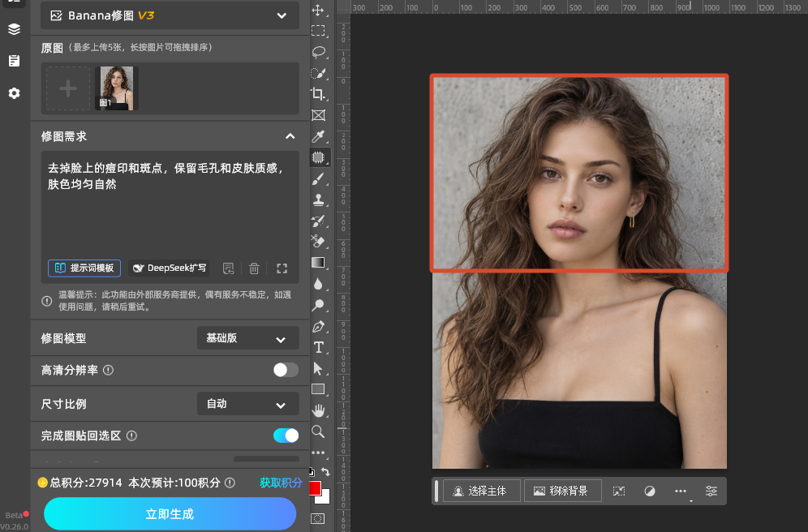Swap foreground and background colors
The image size is (808, 532).
325,471
